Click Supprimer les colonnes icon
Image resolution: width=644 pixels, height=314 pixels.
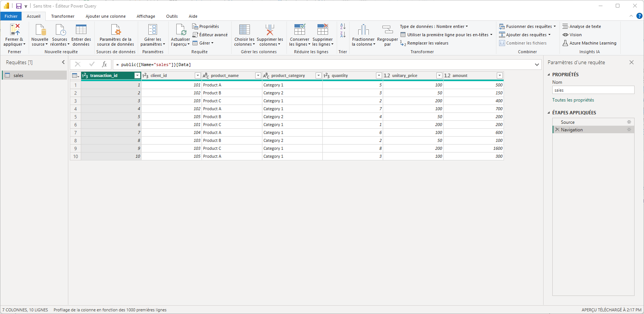(x=270, y=29)
